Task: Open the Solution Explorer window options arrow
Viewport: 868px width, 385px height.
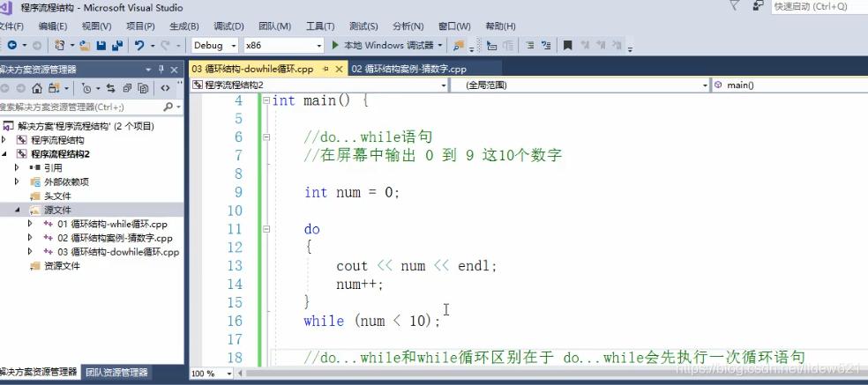Action: [148, 70]
